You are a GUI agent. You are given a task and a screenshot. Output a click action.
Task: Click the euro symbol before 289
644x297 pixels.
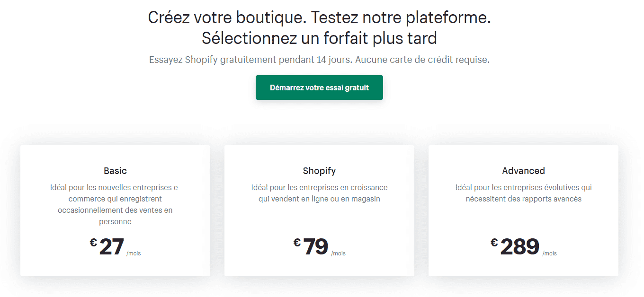(x=494, y=243)
